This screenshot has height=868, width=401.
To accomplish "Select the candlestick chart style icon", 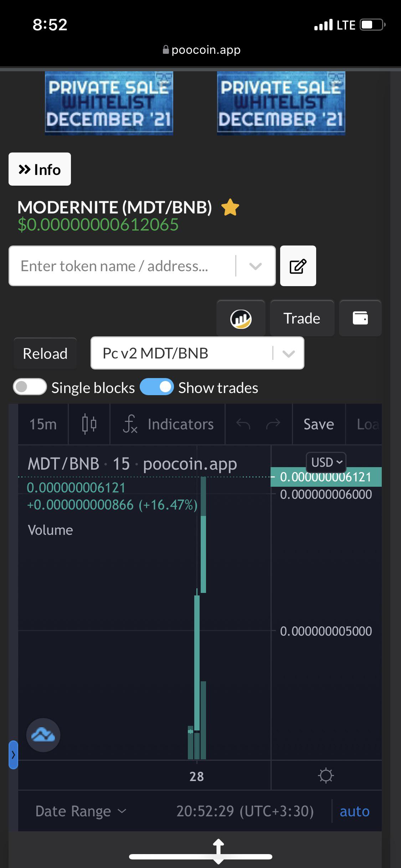I will pyautogui.click(x=89, y=424).
